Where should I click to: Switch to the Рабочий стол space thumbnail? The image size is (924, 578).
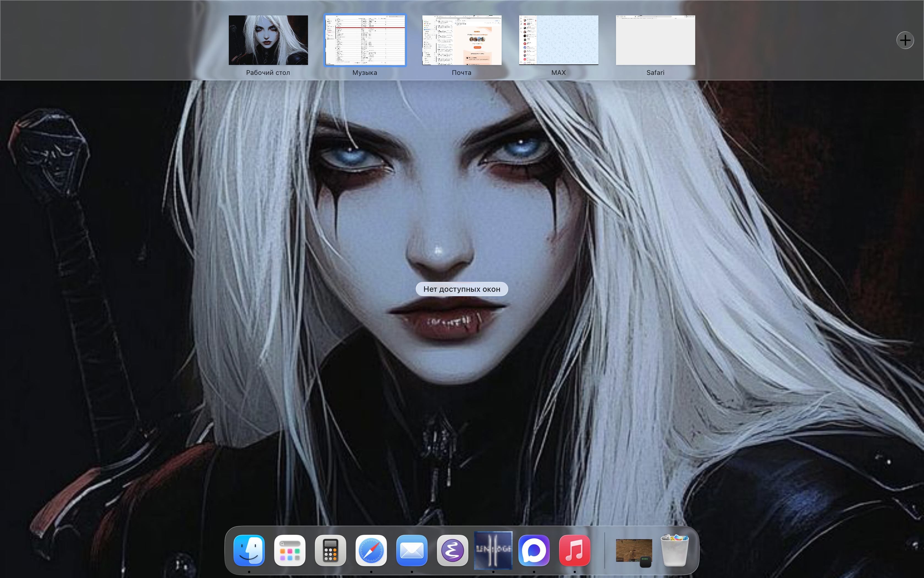(x=268, y=40)
